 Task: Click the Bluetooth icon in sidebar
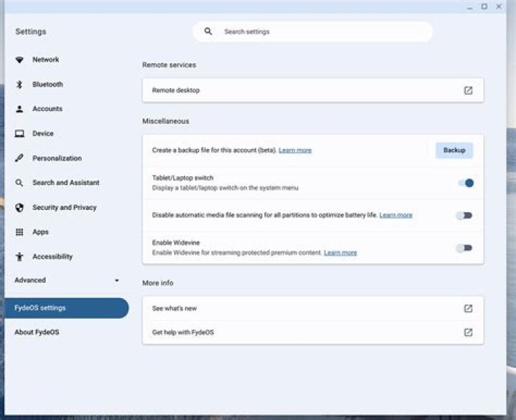click(19, 85)
